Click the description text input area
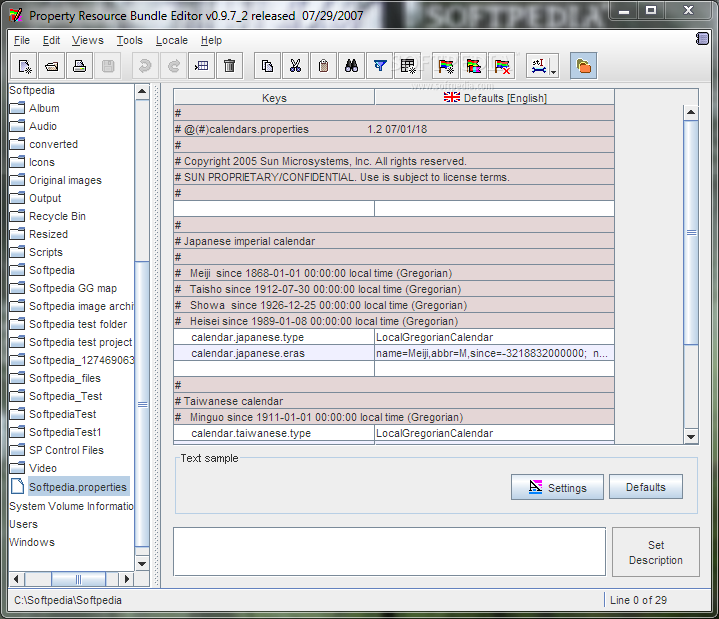Image resolution: width=719 pixels, height=619 pixels. 389,551
